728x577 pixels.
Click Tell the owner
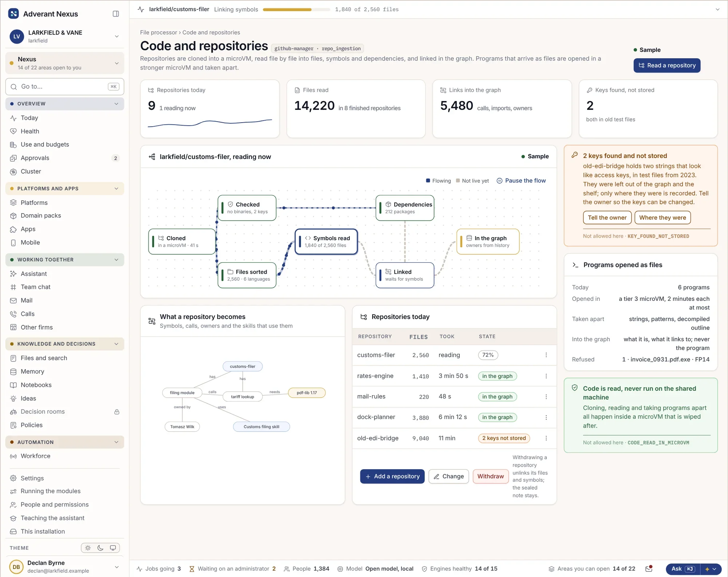coord(607,218)
